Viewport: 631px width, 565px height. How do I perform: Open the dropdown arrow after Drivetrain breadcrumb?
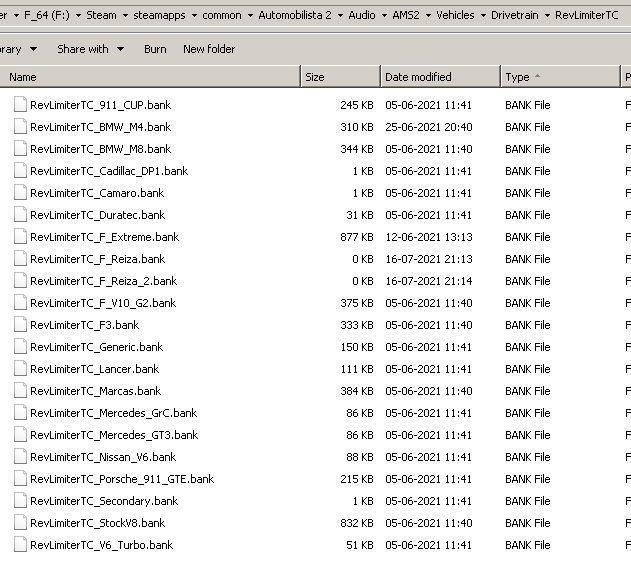point(547,16)
